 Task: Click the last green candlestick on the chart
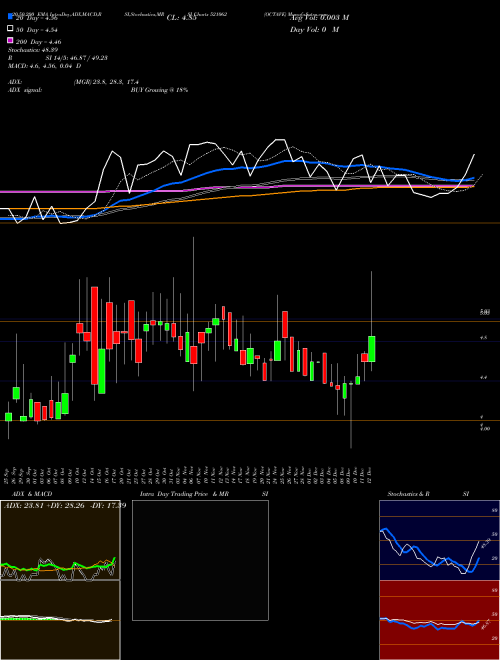click(x=372, y=349)
